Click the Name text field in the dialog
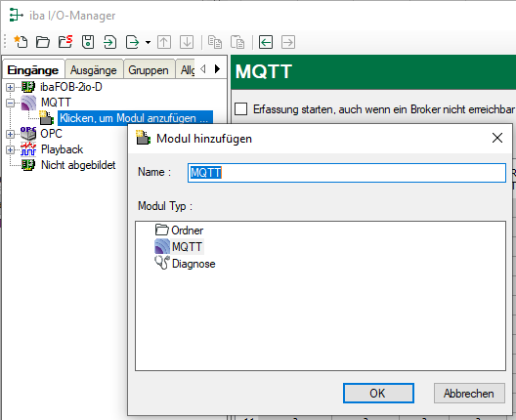Image resolution: width=516 pixels, height=420 pixels. tap(347, 173)
